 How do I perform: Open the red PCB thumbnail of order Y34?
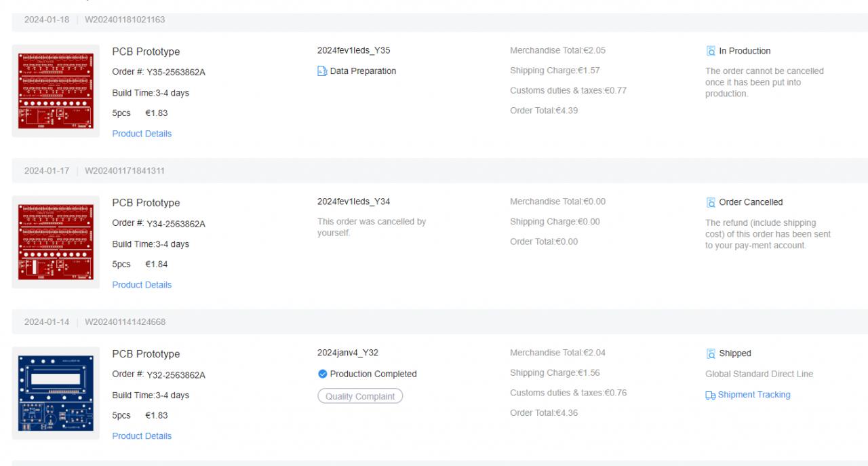pyautogui.click(x=56, y=242)
